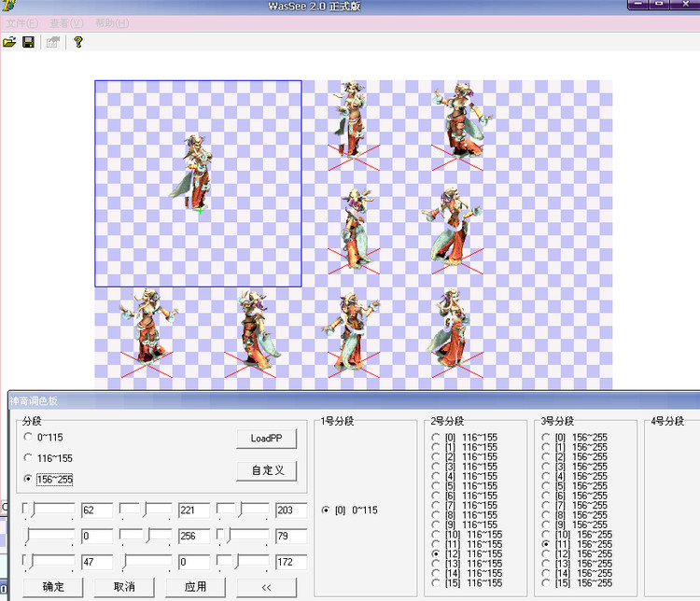Click the 自定义 button
The width and height of the screenshot is (700, 601).
click(x=266, y=470)
